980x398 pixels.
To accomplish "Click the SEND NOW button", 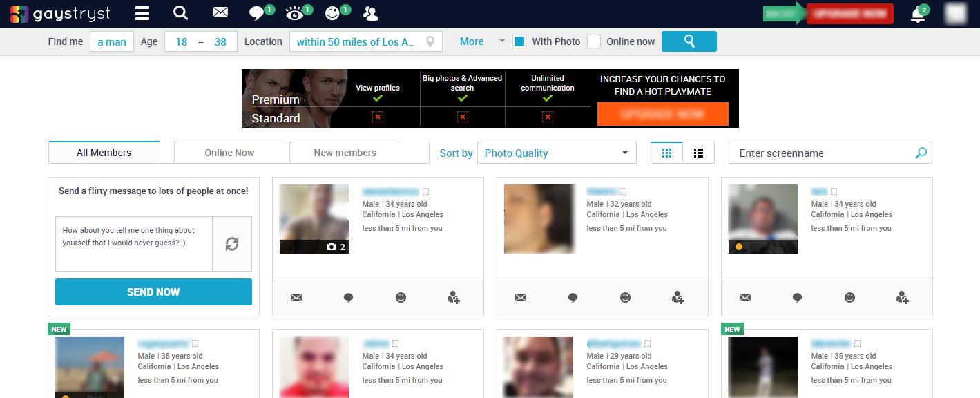I will (153, 292).
